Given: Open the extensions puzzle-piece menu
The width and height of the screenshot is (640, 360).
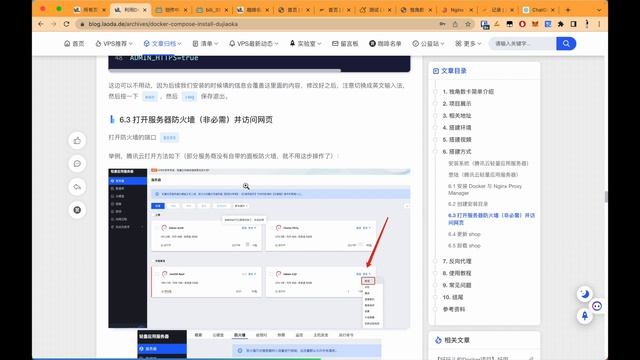Looking at the screenshot, I should coord(561,24).
